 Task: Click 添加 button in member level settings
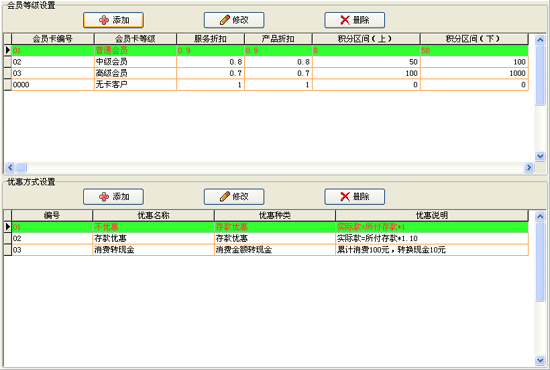click(x=113, y=20)
